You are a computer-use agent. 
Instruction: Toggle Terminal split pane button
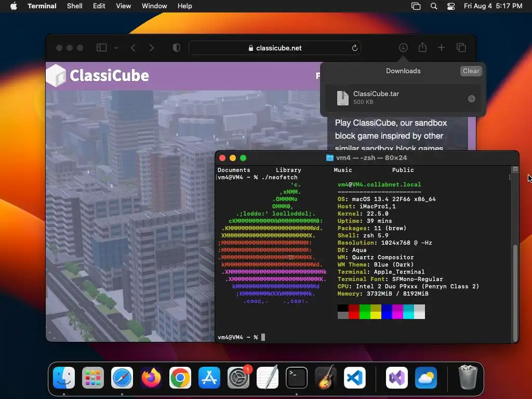click(x=515, y=169)
